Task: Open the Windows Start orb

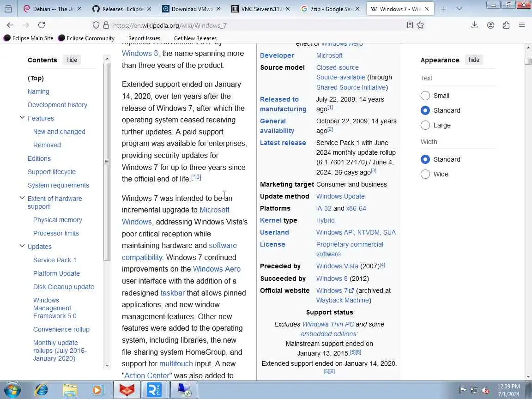Action: pos(12,390)
